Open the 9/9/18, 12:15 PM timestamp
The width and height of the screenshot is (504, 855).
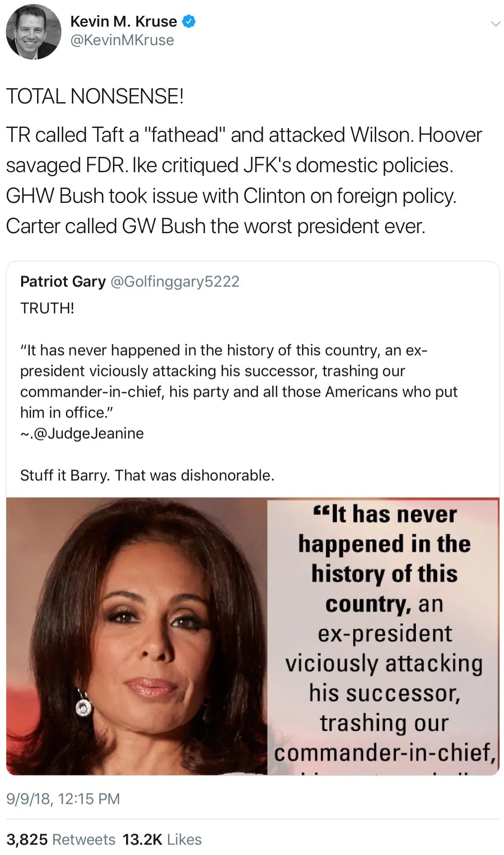63,799
